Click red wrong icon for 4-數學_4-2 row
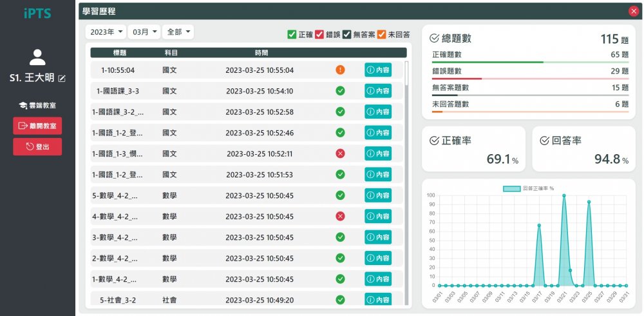644x316 pixels. pos(340,216)
